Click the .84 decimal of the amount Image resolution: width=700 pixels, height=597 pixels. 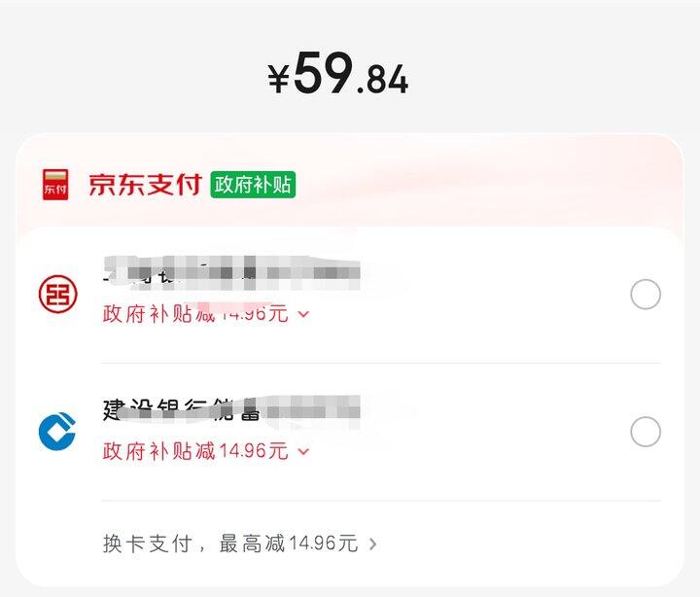(382, 81)
